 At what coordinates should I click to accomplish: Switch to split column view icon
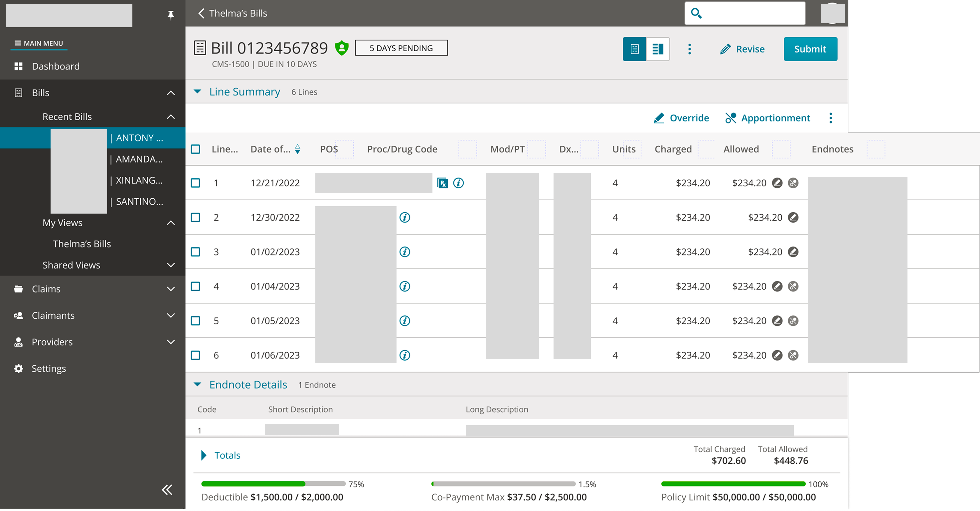tap(658, 49)
